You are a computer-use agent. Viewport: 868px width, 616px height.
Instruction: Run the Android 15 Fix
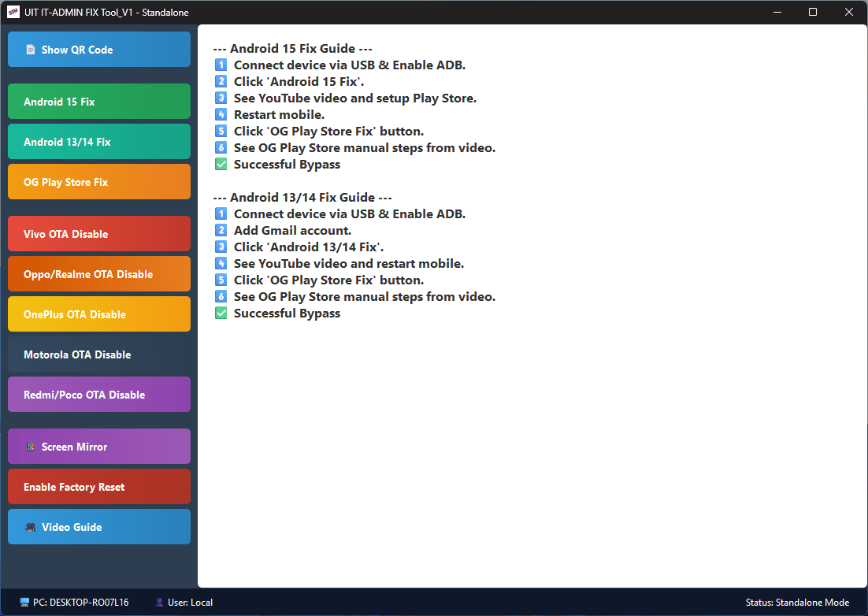[99, 102]
